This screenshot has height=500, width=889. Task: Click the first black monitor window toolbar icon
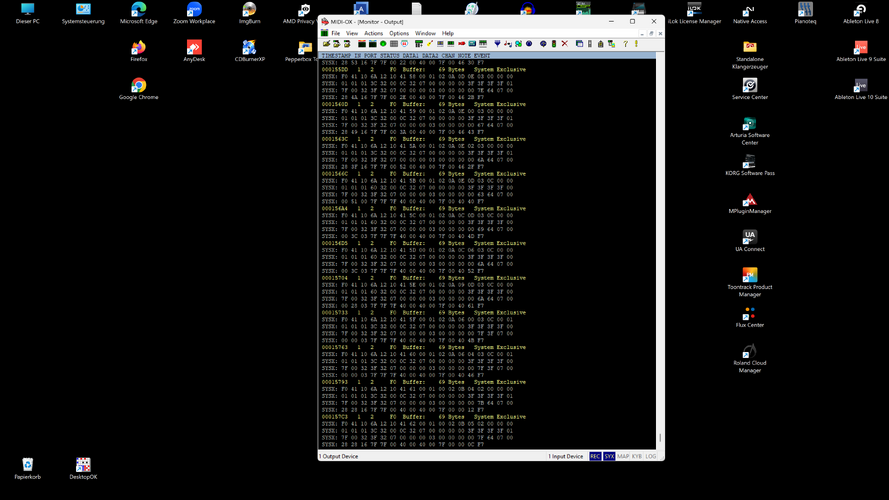click(x=362, y=44)
